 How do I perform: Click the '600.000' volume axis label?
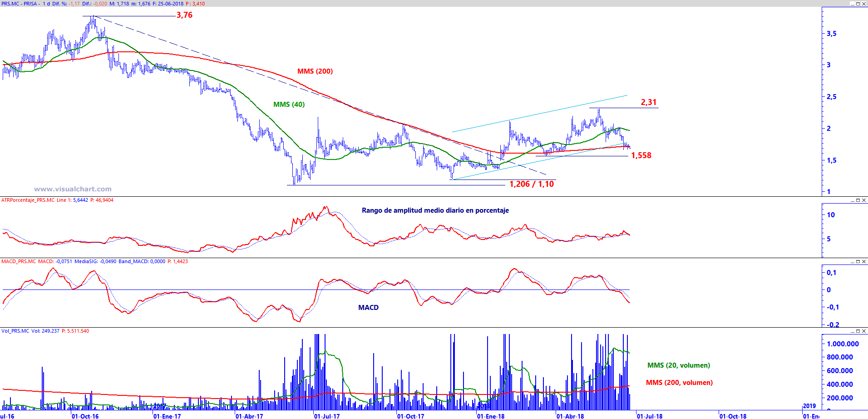click(839, 371)
